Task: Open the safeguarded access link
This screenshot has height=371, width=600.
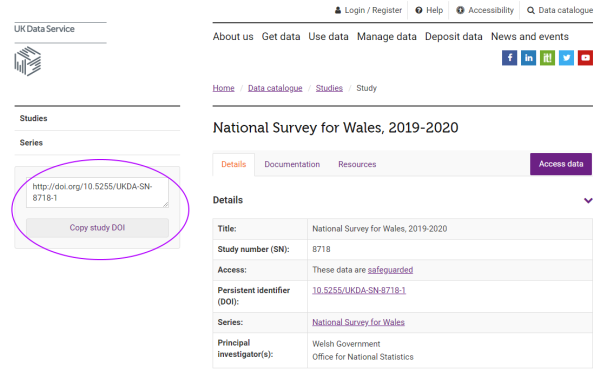Action: pos(390,270)
